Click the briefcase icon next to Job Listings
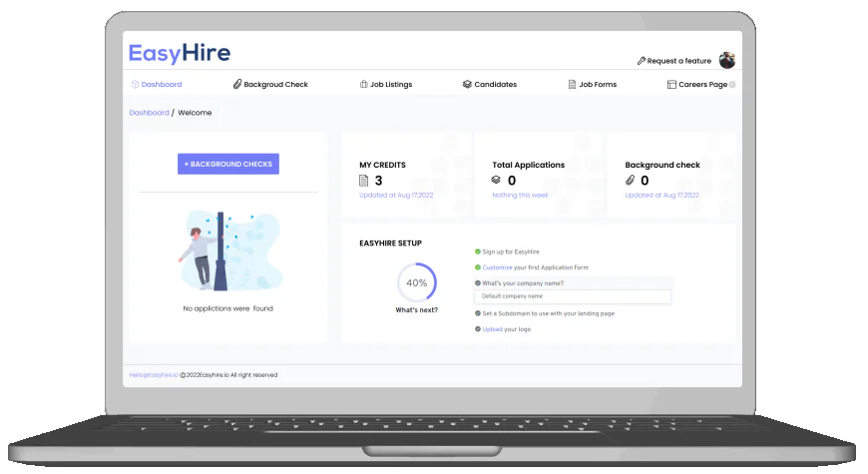868x474 pixels. coord(364,84)
